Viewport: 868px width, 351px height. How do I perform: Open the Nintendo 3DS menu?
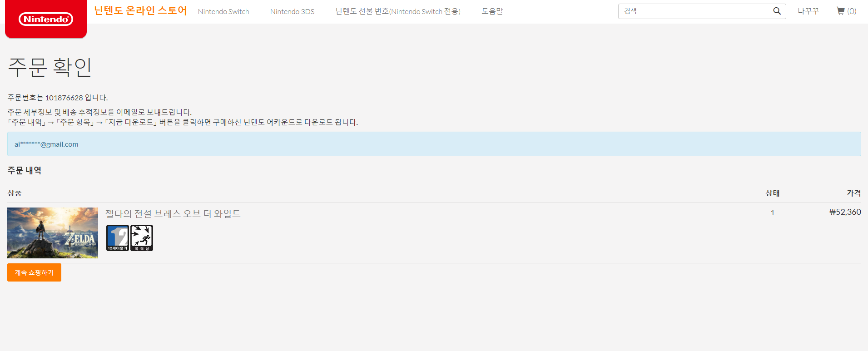(292, 11)
